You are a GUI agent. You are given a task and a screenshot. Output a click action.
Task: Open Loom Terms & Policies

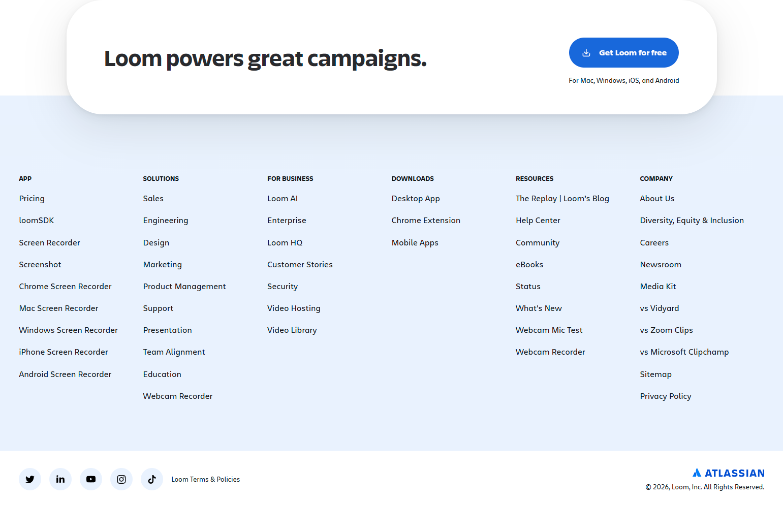click(205, 479)
